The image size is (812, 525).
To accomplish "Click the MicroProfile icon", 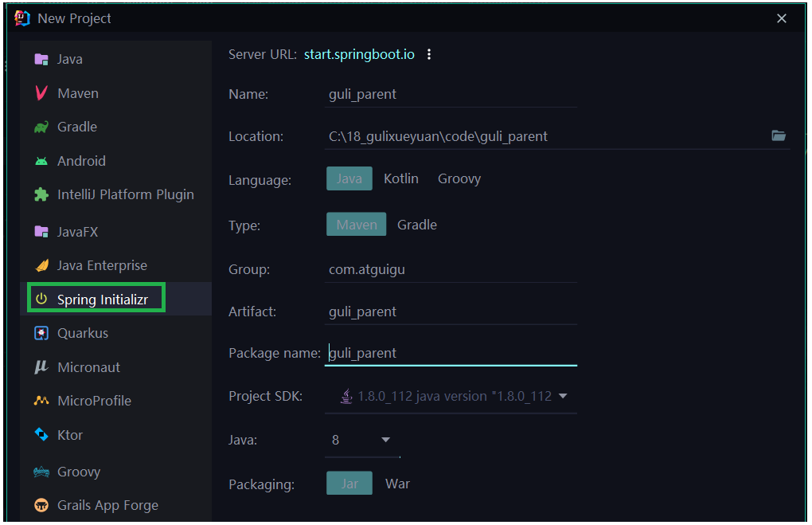I will pos(41,401).
